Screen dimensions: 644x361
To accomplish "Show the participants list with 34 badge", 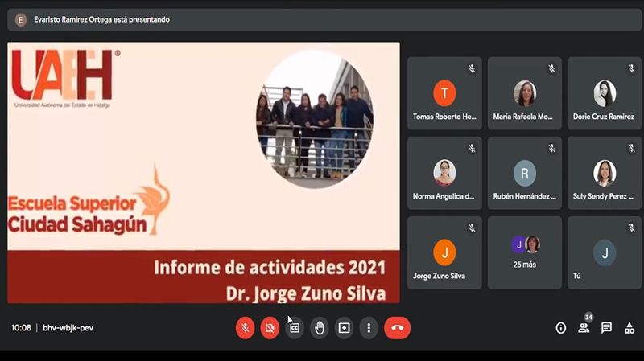I will pyautogui.click(x=584, y=328).
